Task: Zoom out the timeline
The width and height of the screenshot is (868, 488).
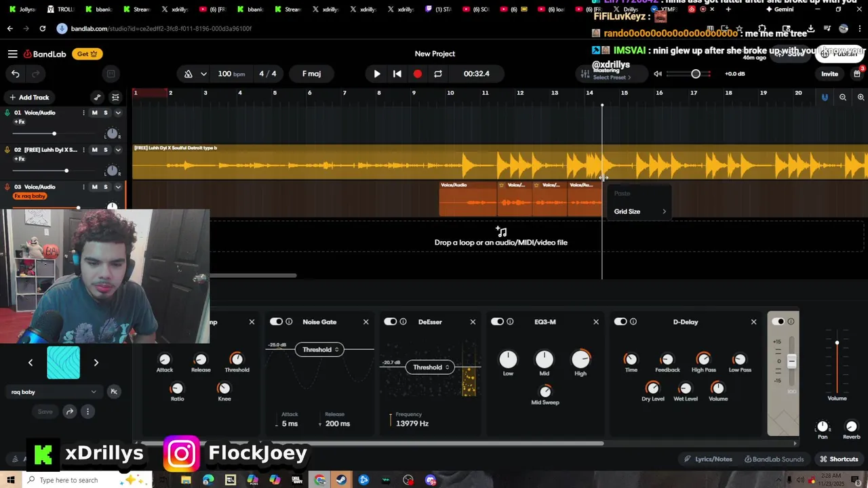Action: [x=843, y=98]
